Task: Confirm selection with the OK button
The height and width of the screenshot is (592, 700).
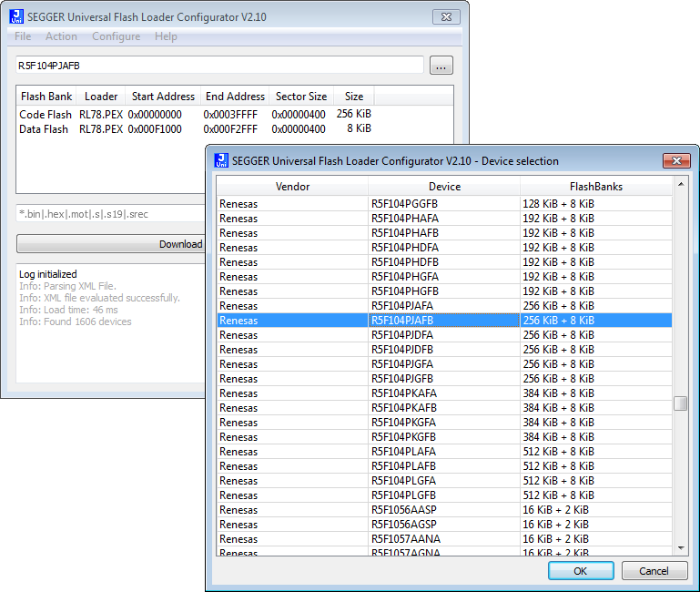Action: 581,571
